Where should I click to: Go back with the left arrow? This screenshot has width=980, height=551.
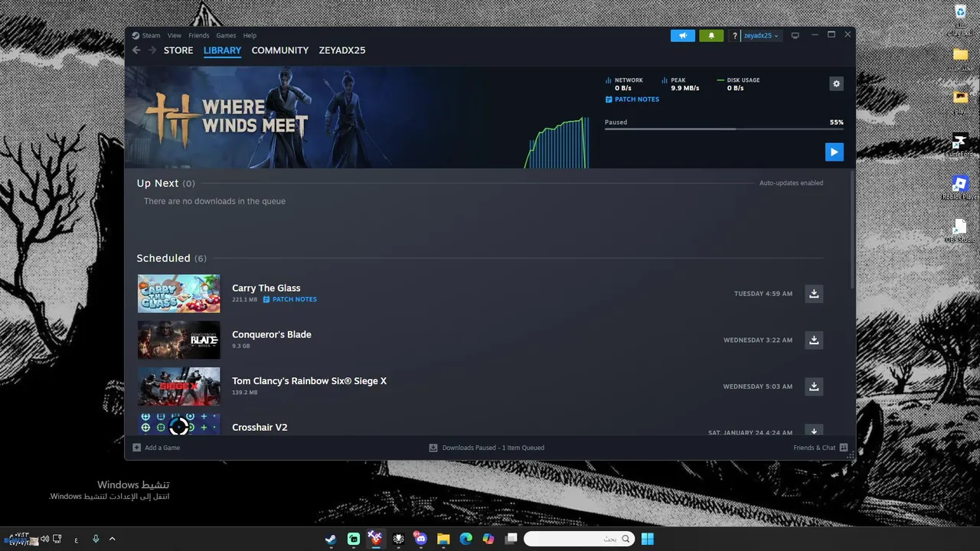click(x=136, y=51)
